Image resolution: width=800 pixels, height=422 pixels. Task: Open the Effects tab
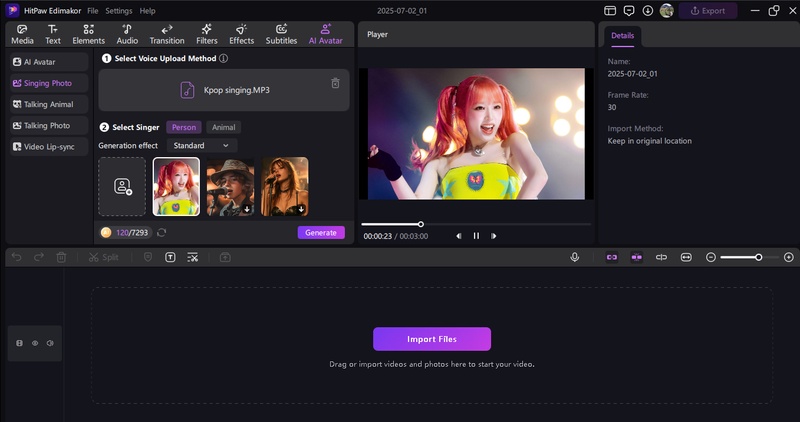point(241,34)
